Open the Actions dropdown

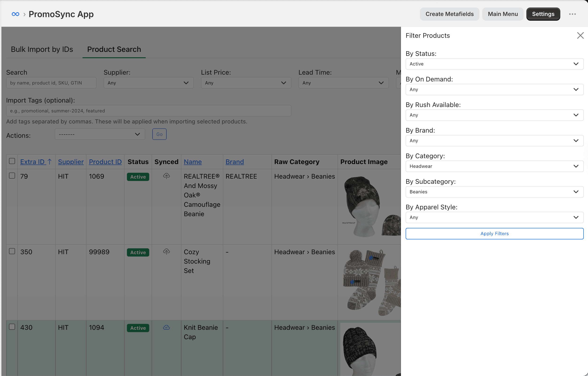click(100, 134)
